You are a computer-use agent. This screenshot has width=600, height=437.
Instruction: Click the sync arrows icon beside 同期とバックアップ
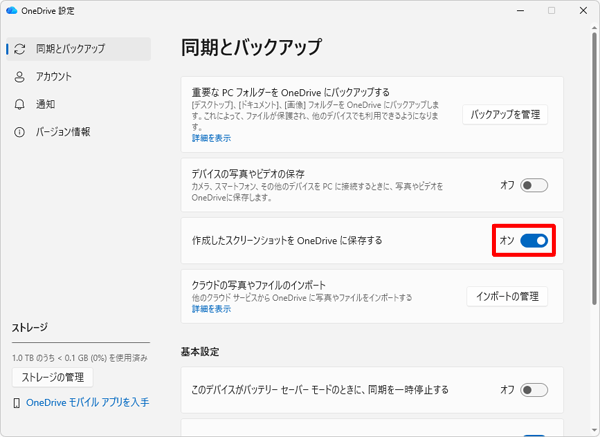[x=20, y=49]
